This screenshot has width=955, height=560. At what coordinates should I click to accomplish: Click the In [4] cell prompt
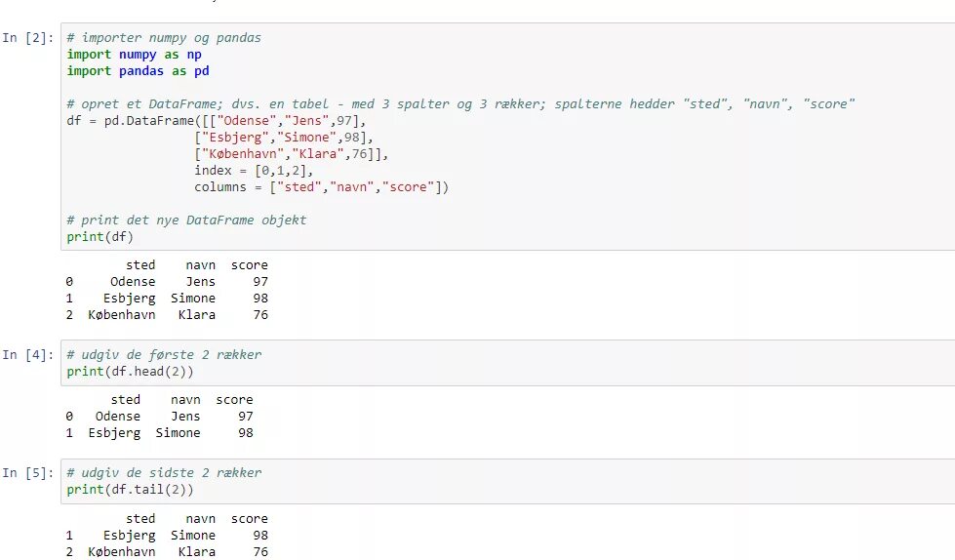pos(26,355)
